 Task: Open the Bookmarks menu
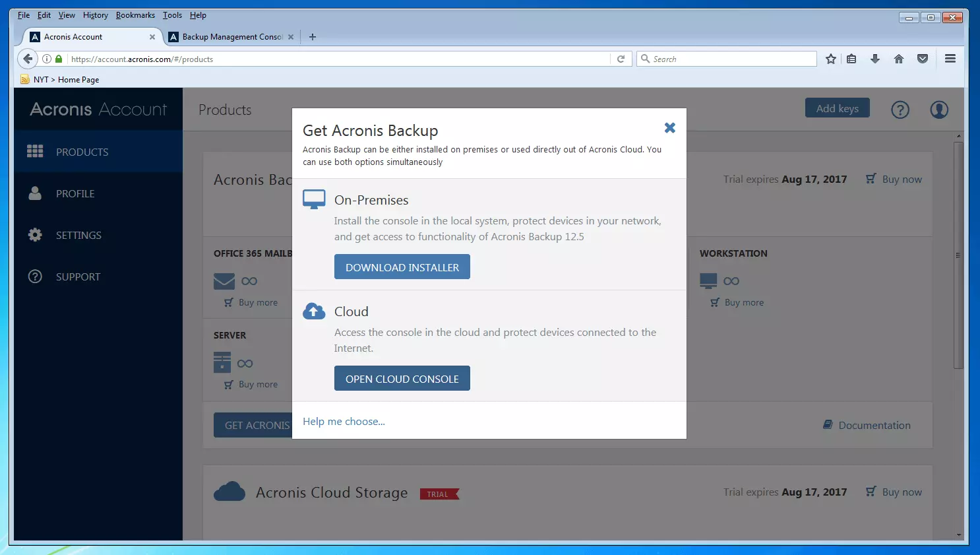pos(135,15)
